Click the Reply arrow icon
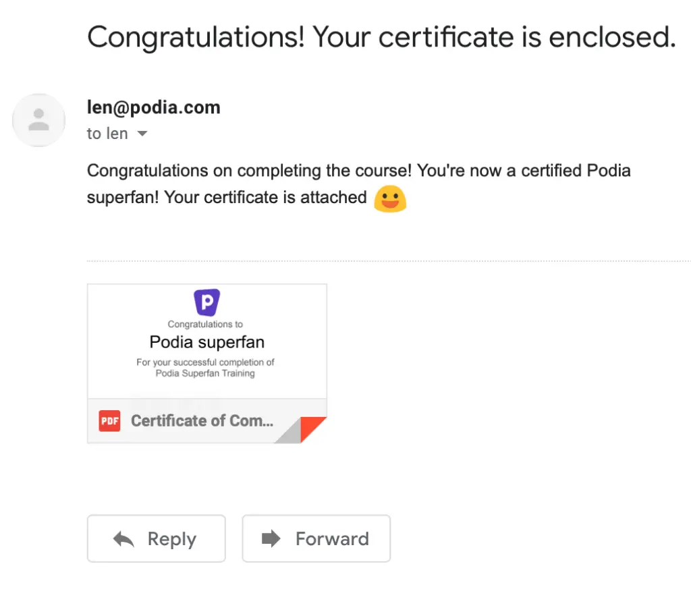This screenshot has height=616, width=691. (x=123, y=539)
